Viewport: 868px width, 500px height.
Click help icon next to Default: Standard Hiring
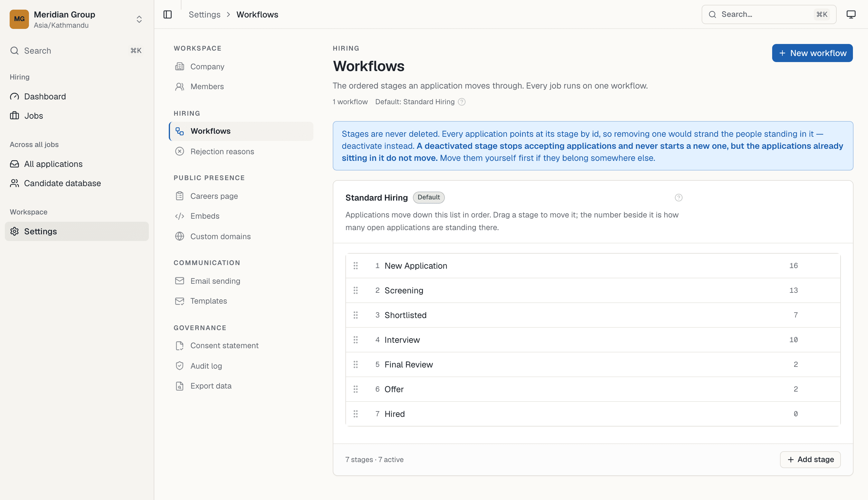coord(462,102)
